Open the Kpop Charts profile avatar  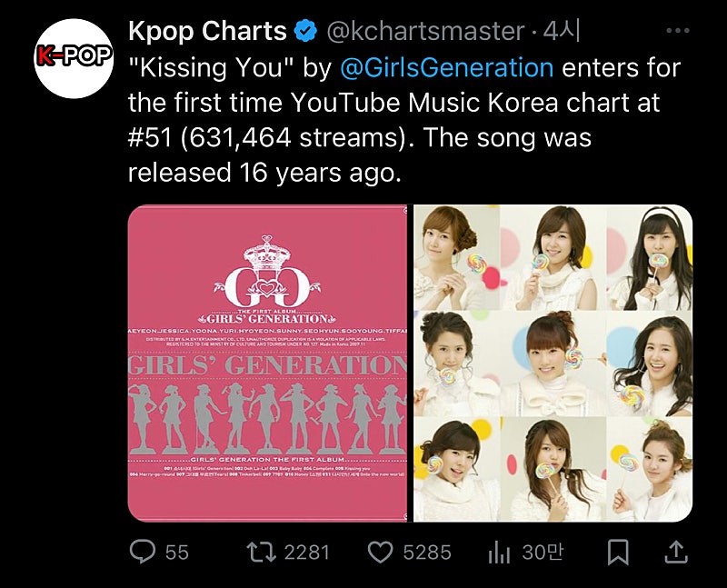73,56
